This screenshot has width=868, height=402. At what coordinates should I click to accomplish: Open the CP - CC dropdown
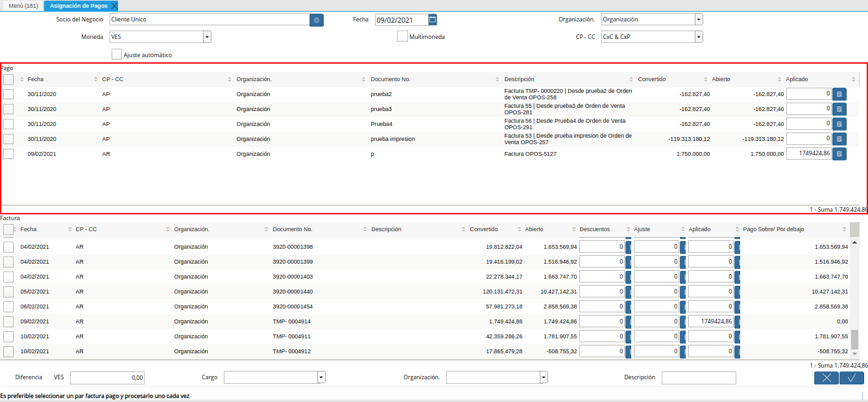[698, 37]
